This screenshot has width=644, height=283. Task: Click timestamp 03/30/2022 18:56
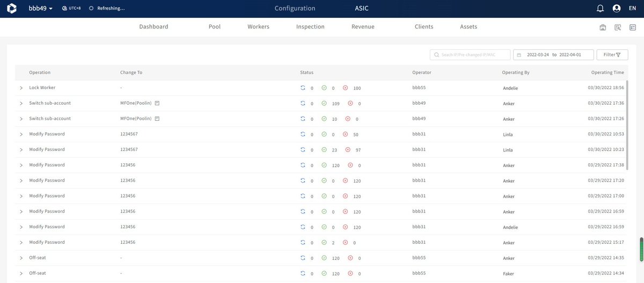pyautogui.click(x=606, y=88)
